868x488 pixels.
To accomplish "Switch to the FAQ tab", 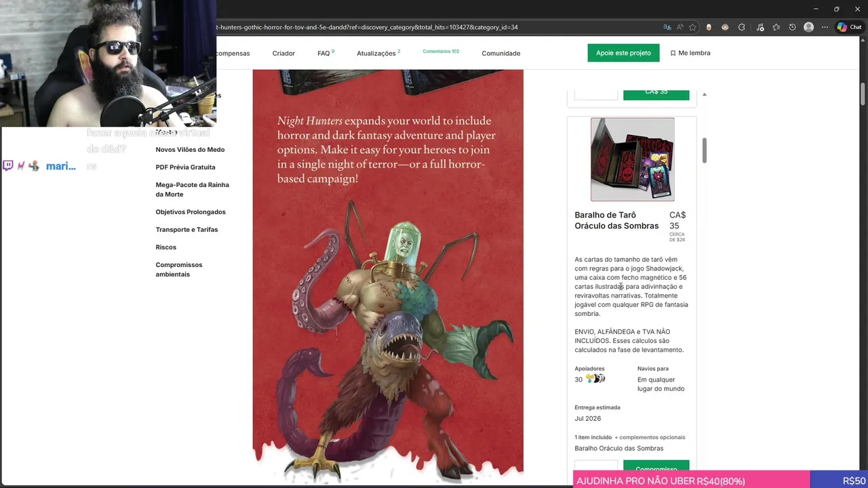I will (325, 53).
